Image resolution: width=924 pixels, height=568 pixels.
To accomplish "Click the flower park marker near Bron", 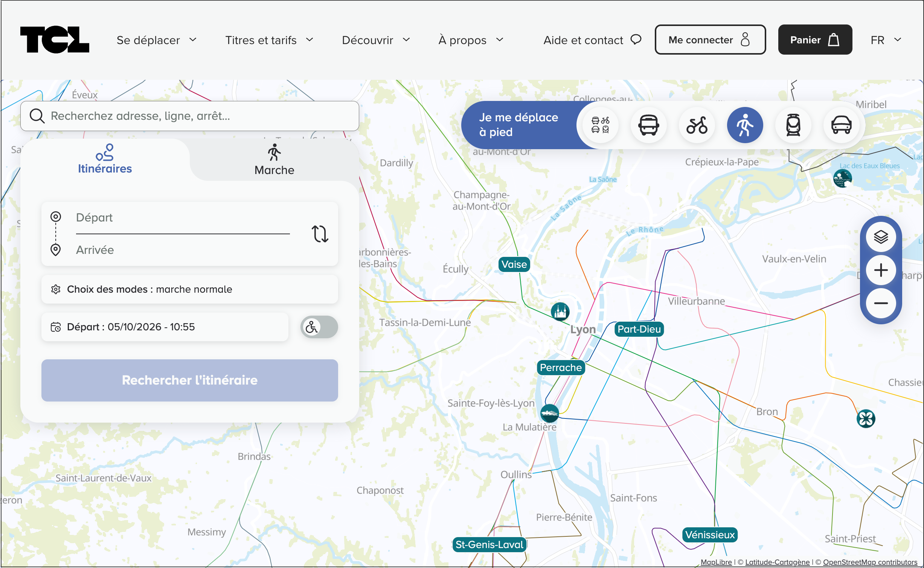I will pyautogui.click(x=866, y=418).
